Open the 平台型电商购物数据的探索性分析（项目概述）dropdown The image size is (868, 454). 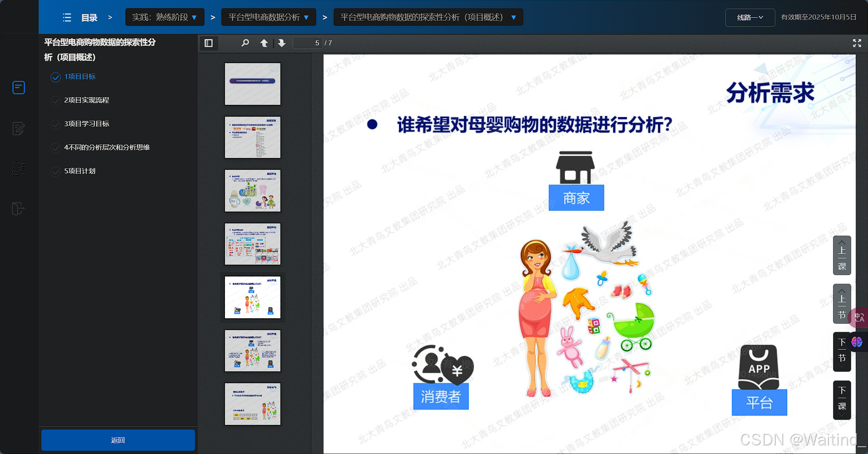coord(428,17)
